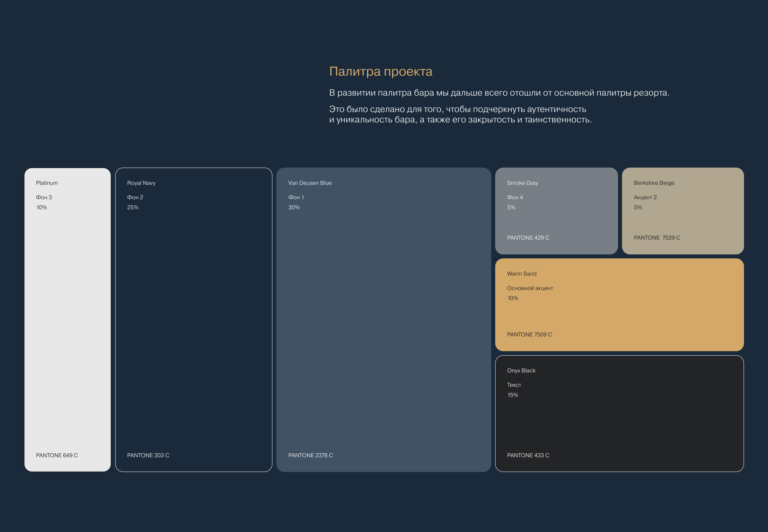Click the PANTONE 429 C label
The height and width of the screenshot is (532, 768).
point(528,238)
